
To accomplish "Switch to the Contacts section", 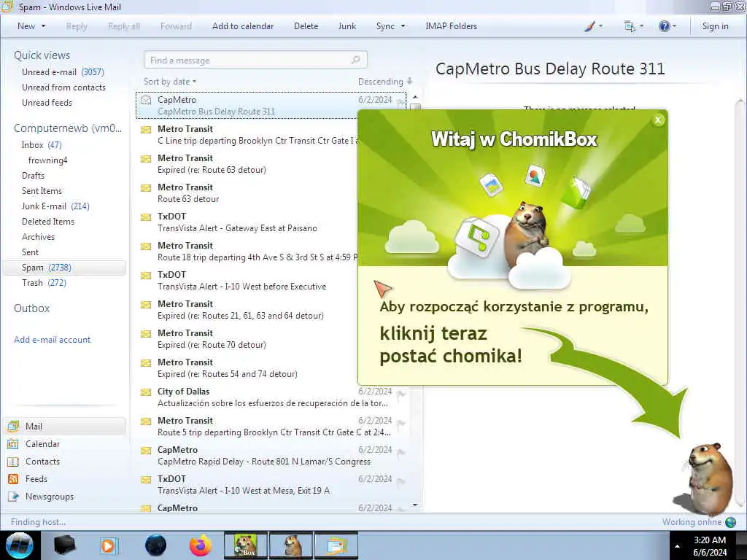I will click(34, 462).
